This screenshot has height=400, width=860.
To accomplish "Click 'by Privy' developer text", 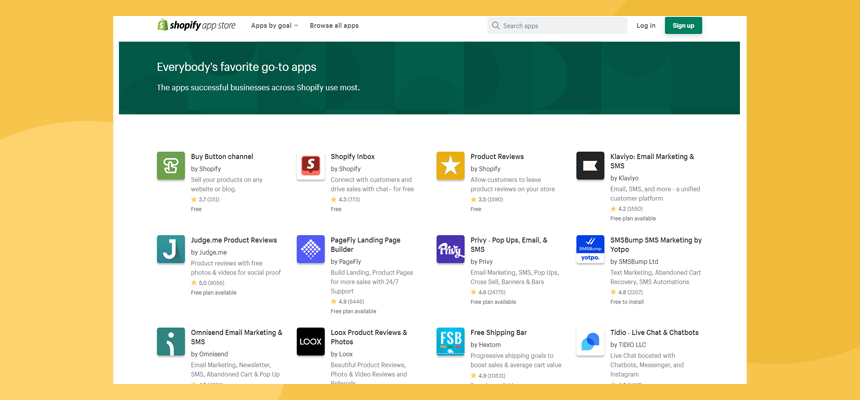I will 482,261.
